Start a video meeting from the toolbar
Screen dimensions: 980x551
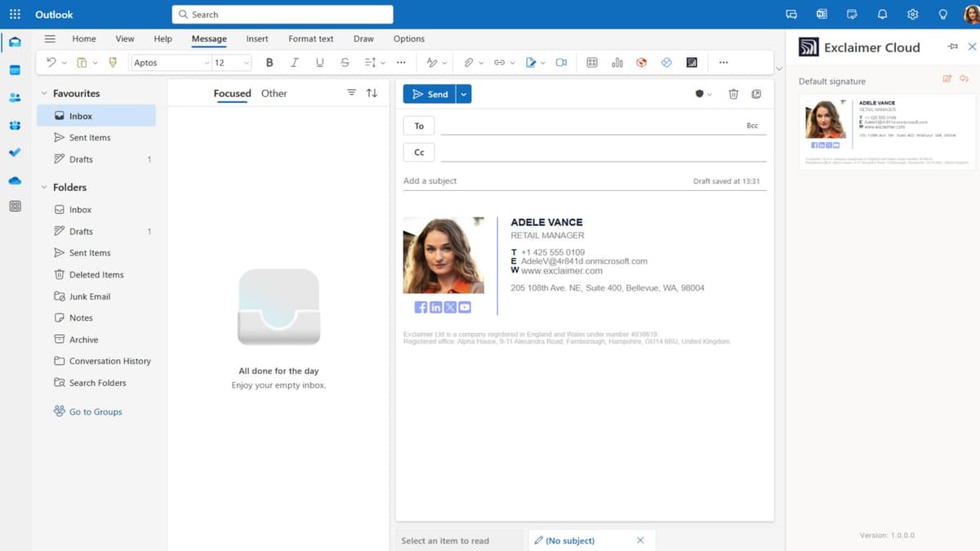[561, 62]
